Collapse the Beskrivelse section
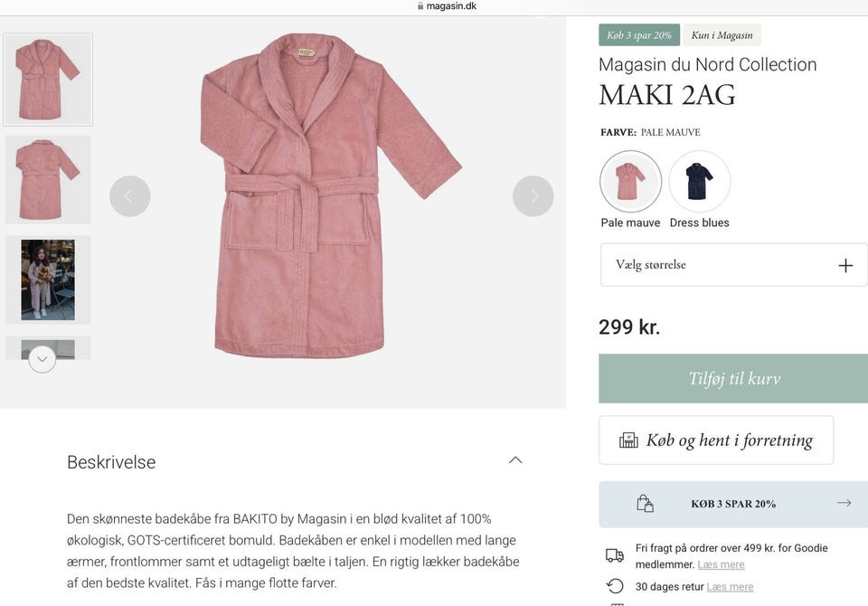Viewport: 868px width, 606px height. [515, 460]
